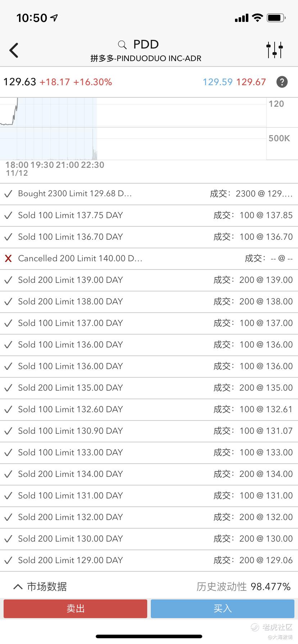Screen dimensions: 298x644
Task: Tap the back arrow icon
Action: (x=14, y=50)
